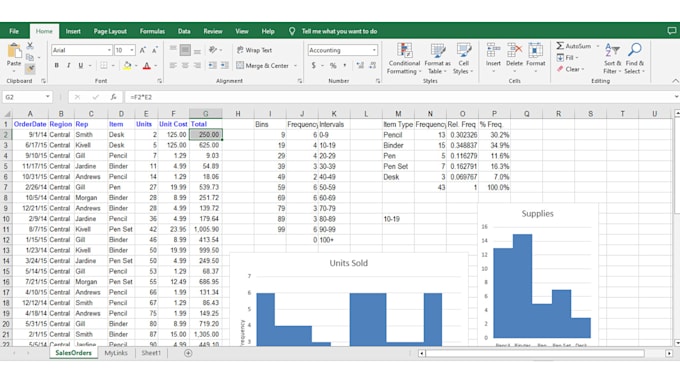Screen dimensions: 680x383
Task: Decrease font size with smaller A
Action: [154, 50]
